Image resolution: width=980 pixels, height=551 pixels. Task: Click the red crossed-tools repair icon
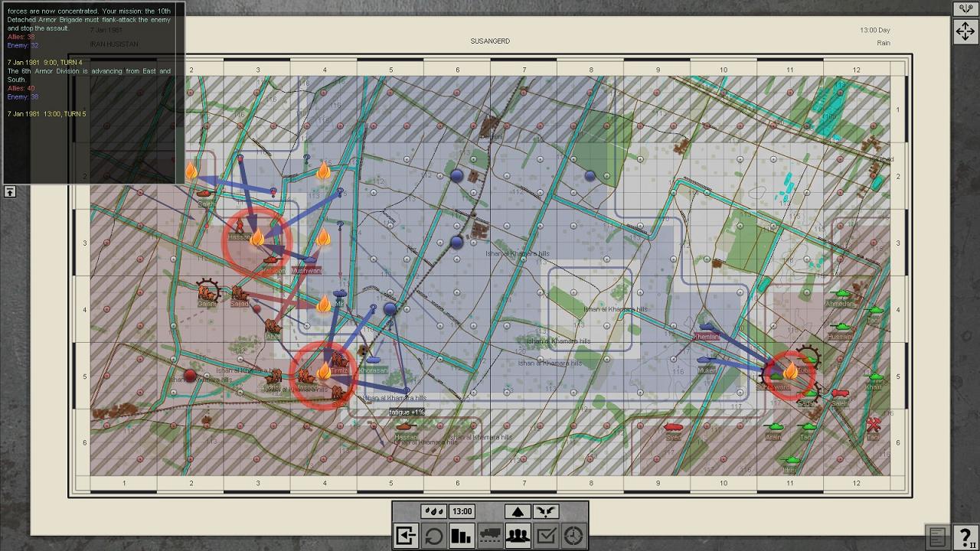(x=873, y=425)
